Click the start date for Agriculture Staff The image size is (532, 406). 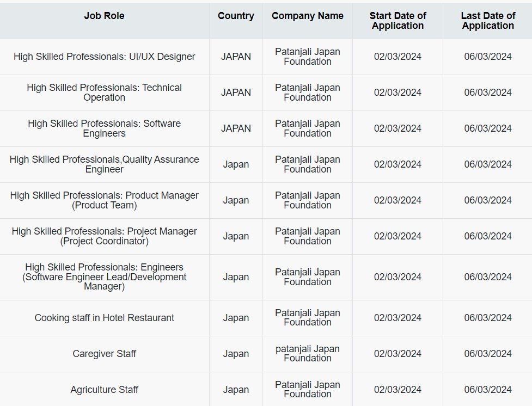click(398, 390)
